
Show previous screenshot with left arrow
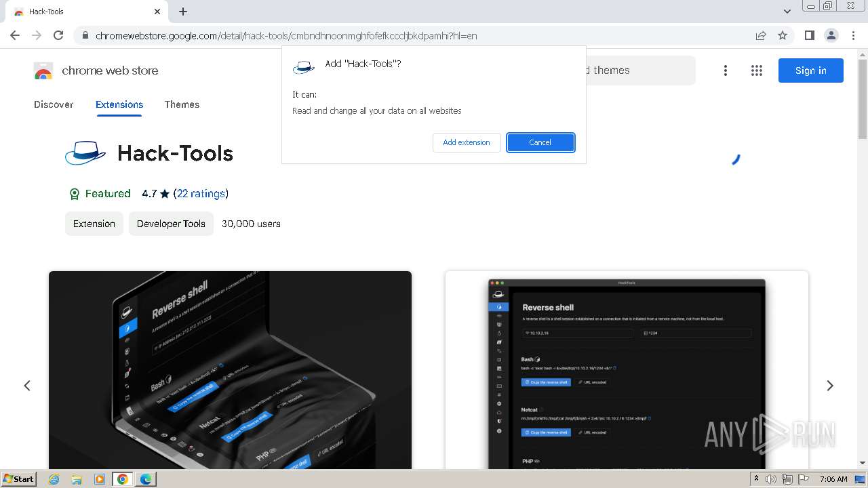pos(27,386)
